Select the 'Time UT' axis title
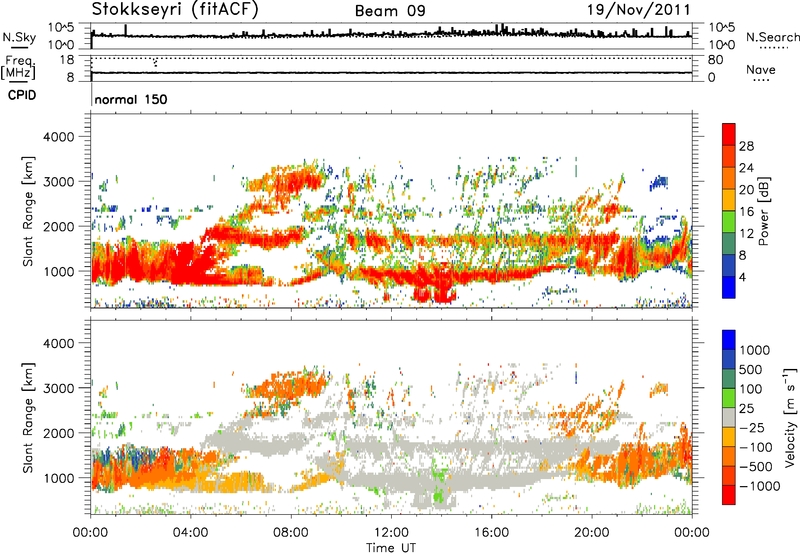This screenshot has width=800, height=554. click(391, 548)
